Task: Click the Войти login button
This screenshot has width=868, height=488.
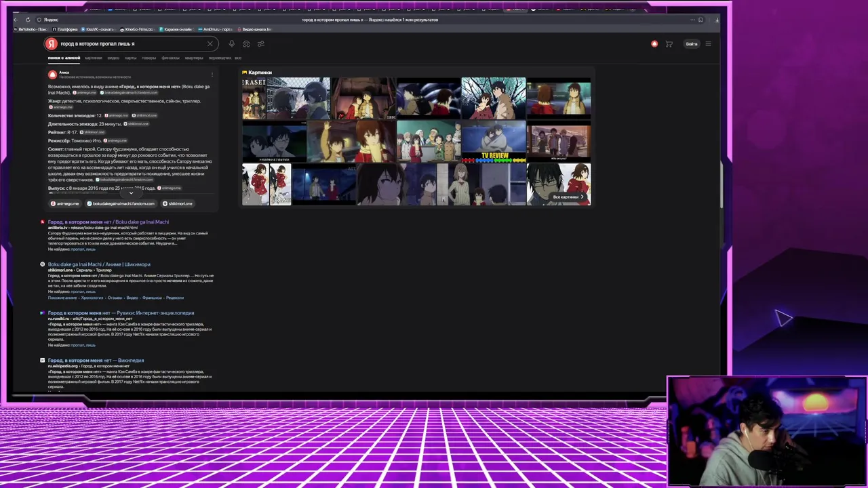Action: point(692,44)
